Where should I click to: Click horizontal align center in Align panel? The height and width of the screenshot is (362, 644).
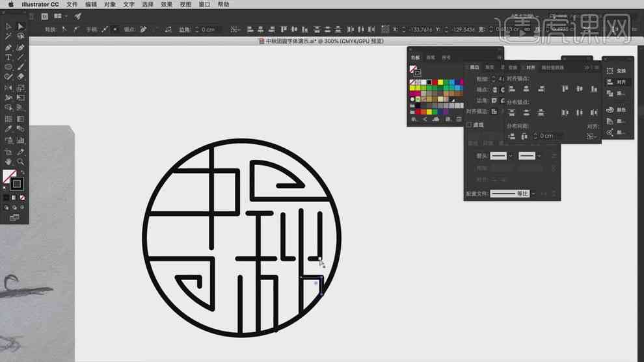(526, 88)
